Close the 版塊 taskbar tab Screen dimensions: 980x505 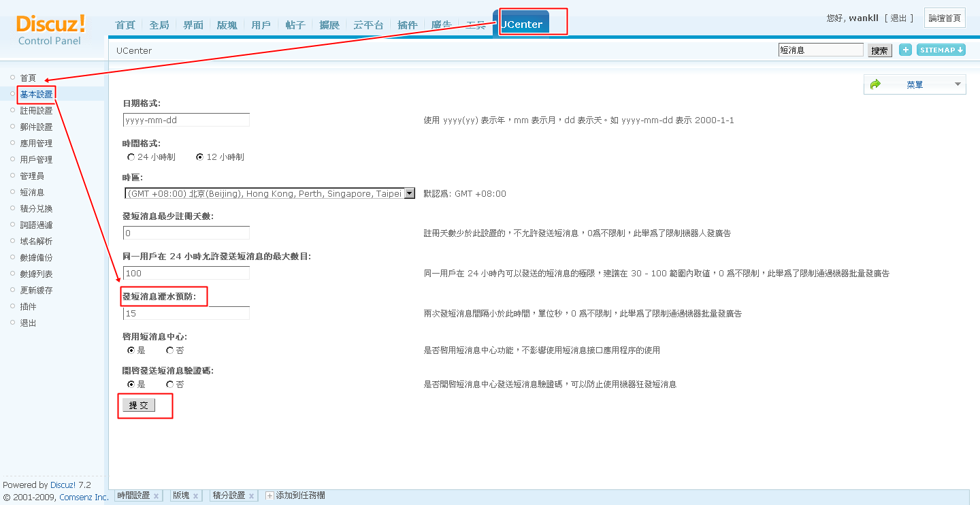click(195, 496)
